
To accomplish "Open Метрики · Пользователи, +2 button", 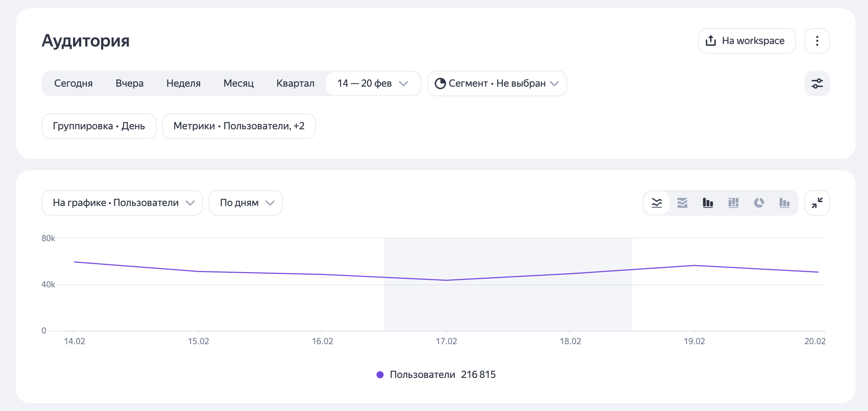I will [x=239, y=126].
